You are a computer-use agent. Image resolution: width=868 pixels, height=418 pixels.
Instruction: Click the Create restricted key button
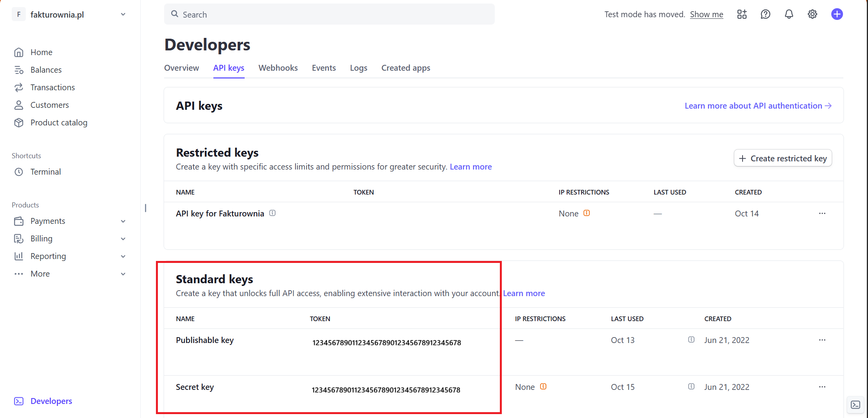(x=783, y=158)
